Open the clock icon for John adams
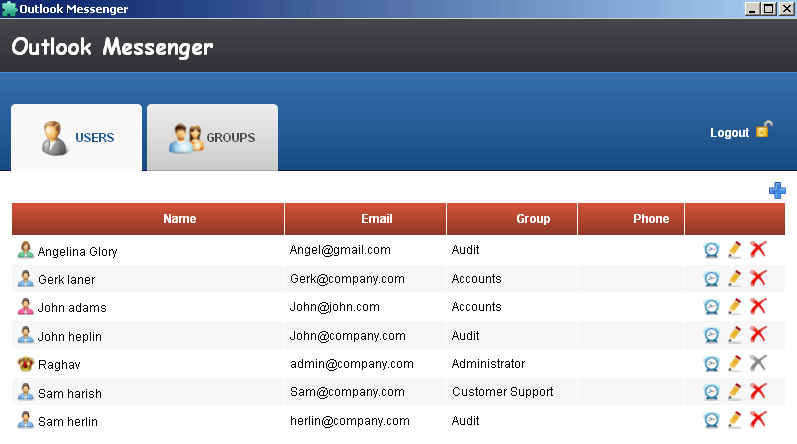Image resolution: width=797 pixels, height=444 pixels. [x=711, y=306]
